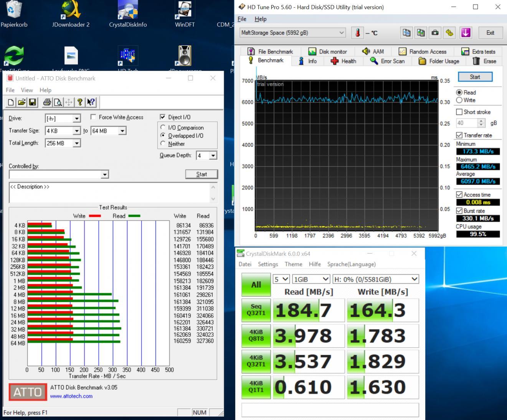Image resolution: width=507 pixels, height=420 pixels.
Task: Enable the Short stroke checkbox
Action: click(459, 112)
